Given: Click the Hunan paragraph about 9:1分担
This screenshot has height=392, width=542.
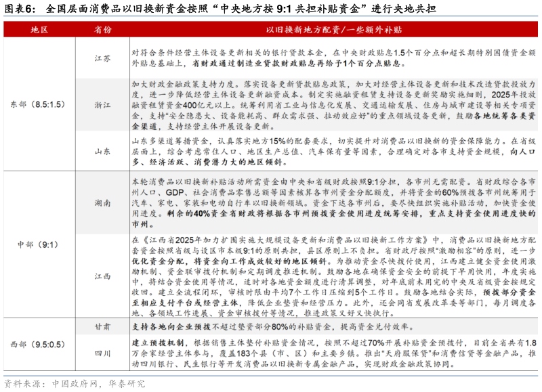Looking at the screenshot, I should point(334,202).
